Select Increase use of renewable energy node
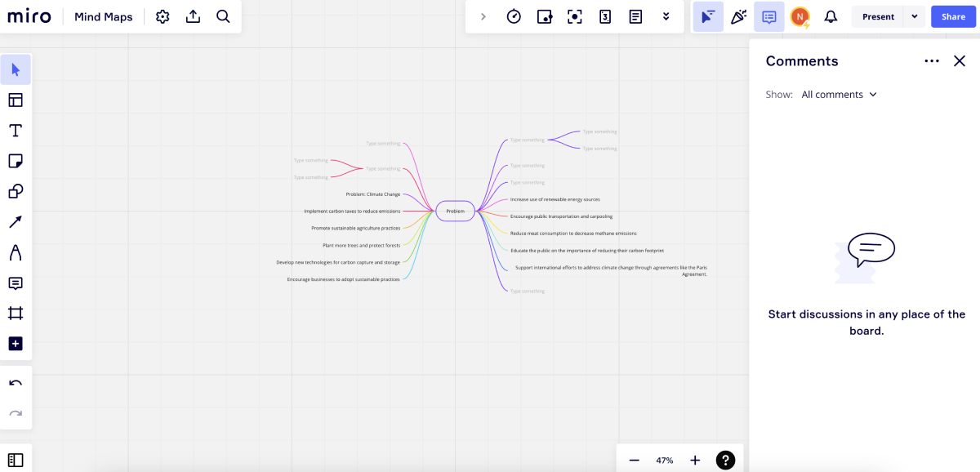The height and width of the screenshot is (472, 980). (555, 199)
